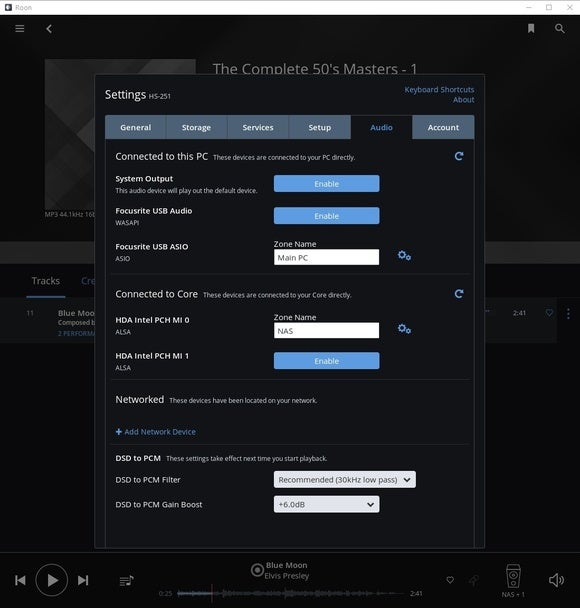Viewport: 580px width, 608px height.
Task: Switch to the Account settings tab
Action: 443,127
